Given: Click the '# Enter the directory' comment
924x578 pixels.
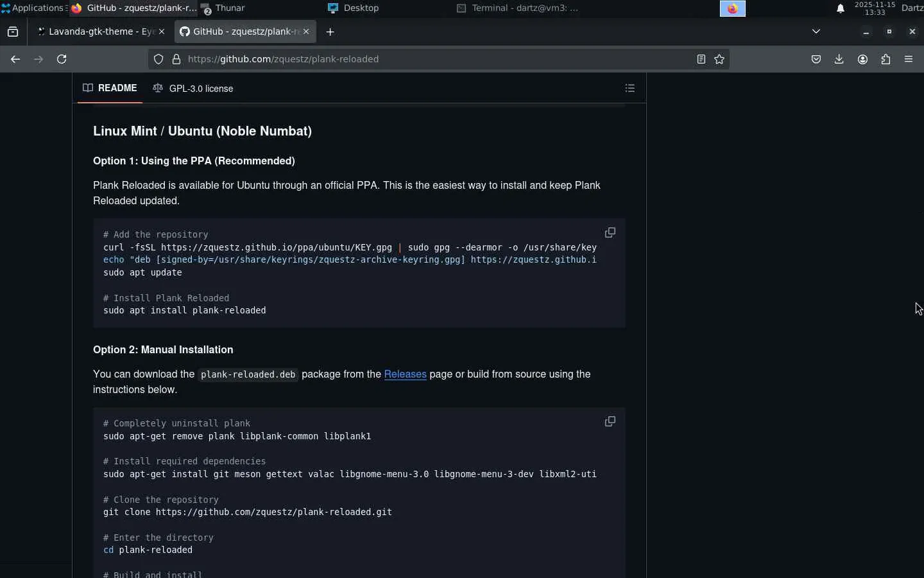Looking at the screenshot, I should 158,538.
